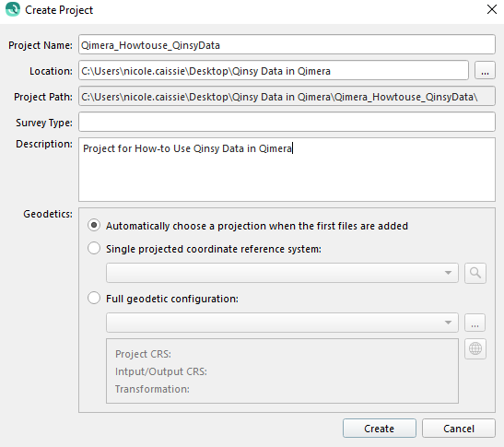This screenshot has width=504, height=447.
Task: Click the Create Project title text
Action: [59, 10]
